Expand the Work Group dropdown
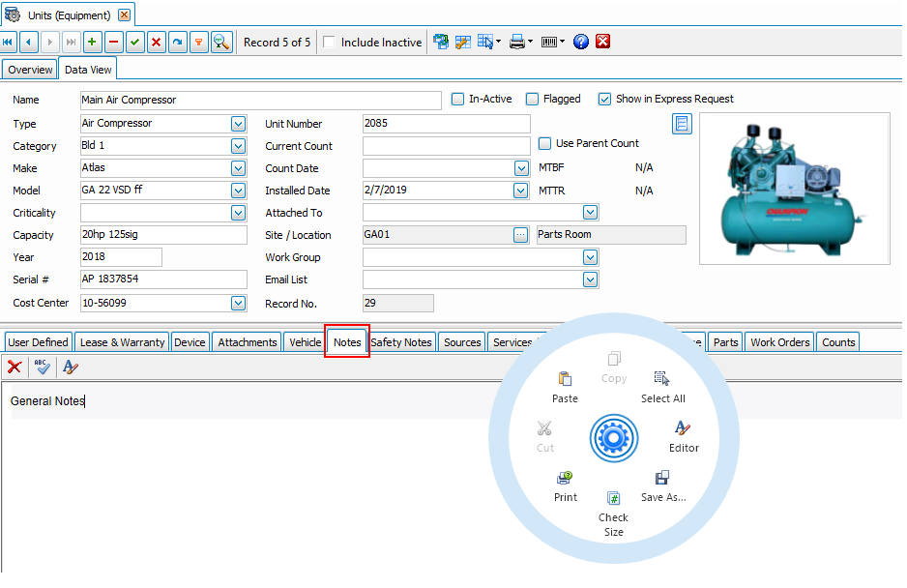 pyautogui.click(x=590, y=257)
